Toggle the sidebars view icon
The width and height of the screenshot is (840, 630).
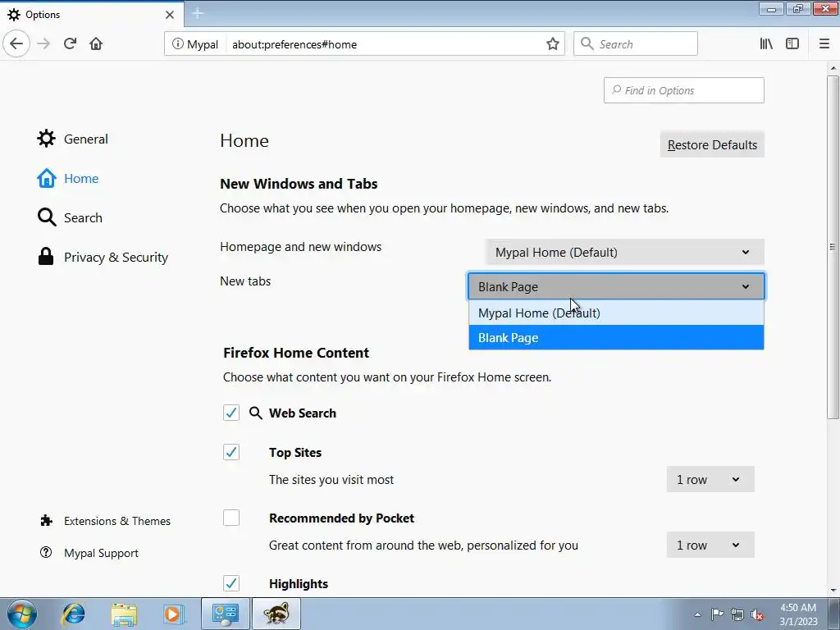coord(792,44)
